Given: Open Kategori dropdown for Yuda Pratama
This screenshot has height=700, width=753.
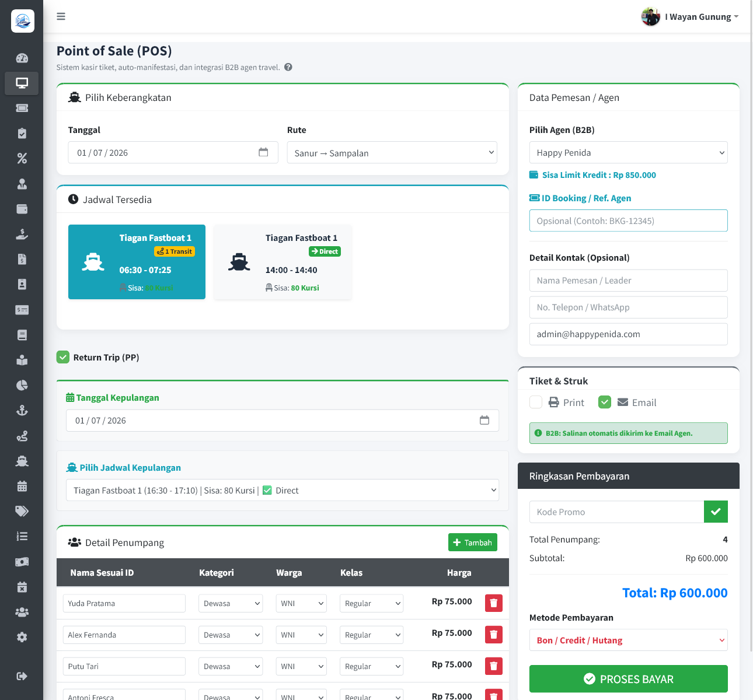Looking at the screenshot, I should pyautogui.click(x=231, y=603).
